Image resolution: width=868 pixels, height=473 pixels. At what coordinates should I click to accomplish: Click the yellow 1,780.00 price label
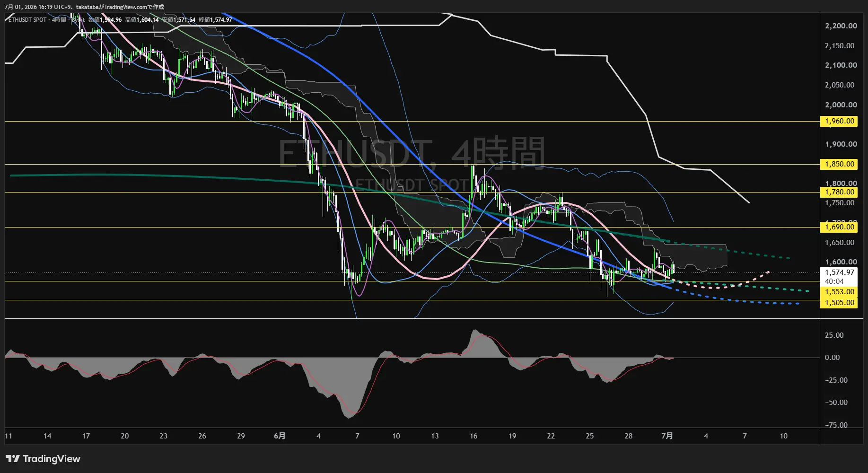click(x=840, y=192)
